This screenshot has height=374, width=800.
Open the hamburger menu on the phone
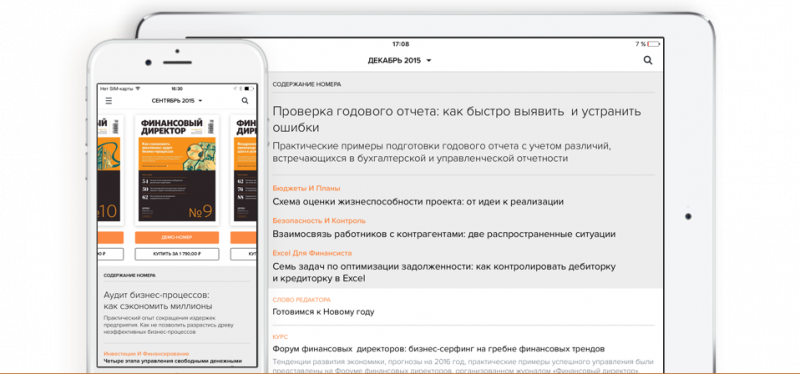click(x=109, y=101)
